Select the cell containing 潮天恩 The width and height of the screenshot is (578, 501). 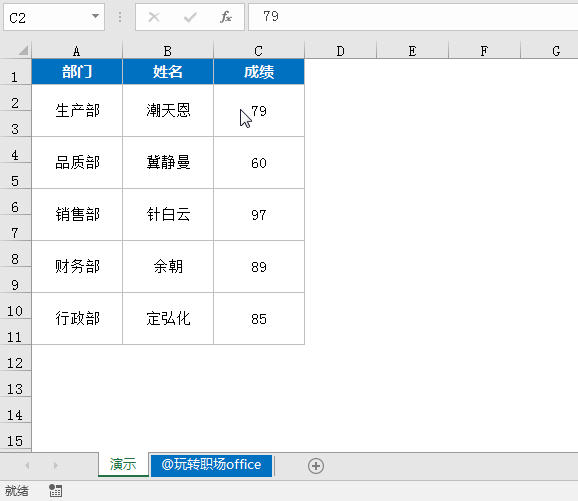[x=168, y=111]
